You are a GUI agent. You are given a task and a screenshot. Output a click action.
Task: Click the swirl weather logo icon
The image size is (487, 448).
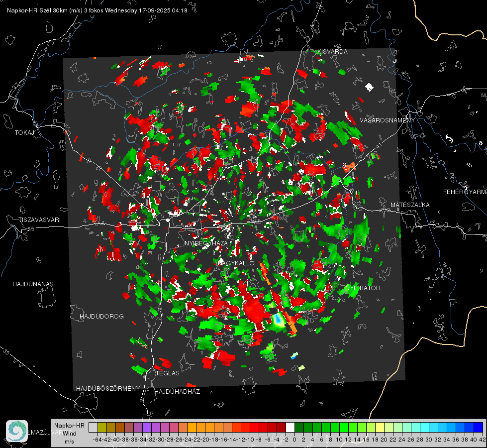(x=17, y=431)
